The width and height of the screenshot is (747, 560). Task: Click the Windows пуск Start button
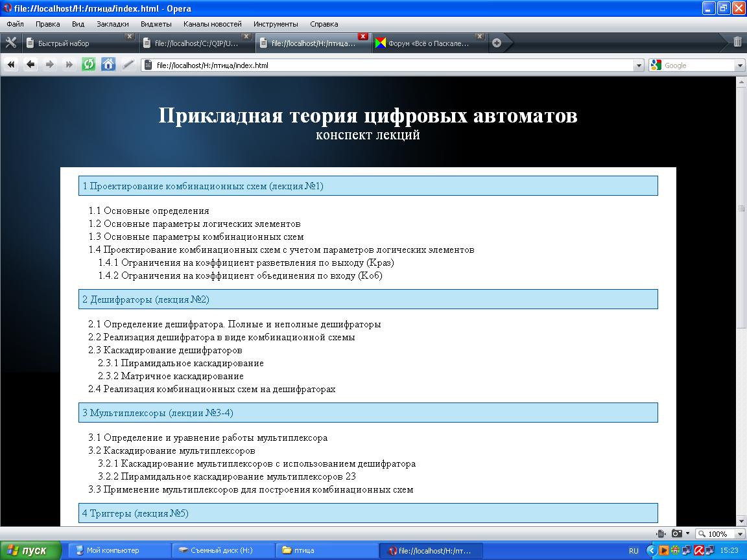coord(29,551)
